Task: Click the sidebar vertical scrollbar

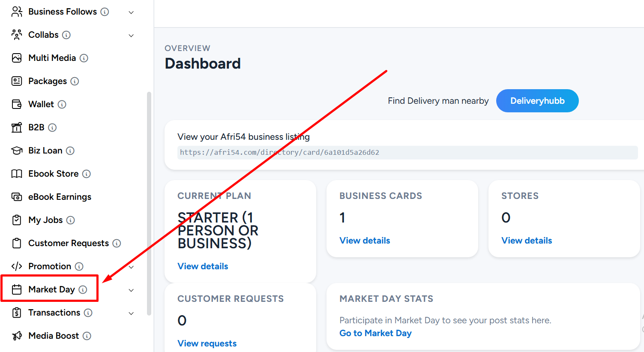Action: tap(149, 203)
